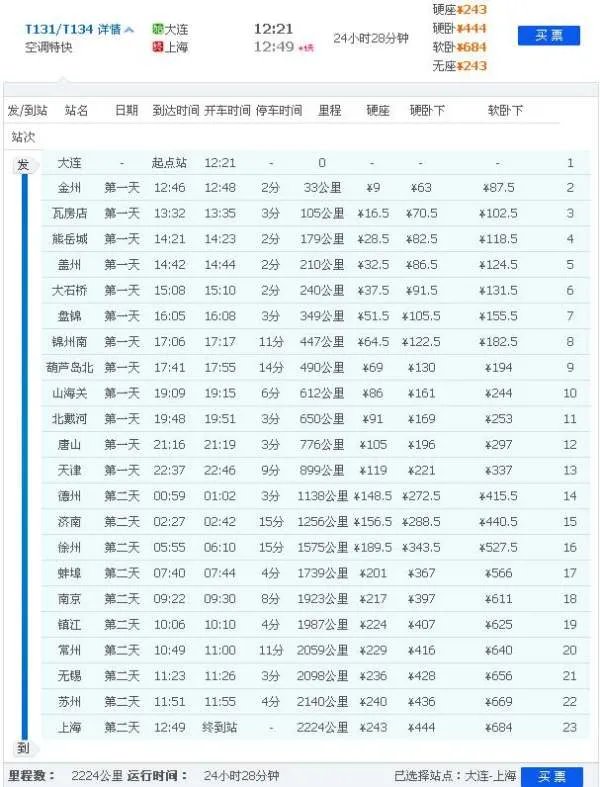Click the ¥527.5 soft sleeper price for 徐州
Image resolution: width=600 pixels, height=787 pixels.
coord(498,547)
